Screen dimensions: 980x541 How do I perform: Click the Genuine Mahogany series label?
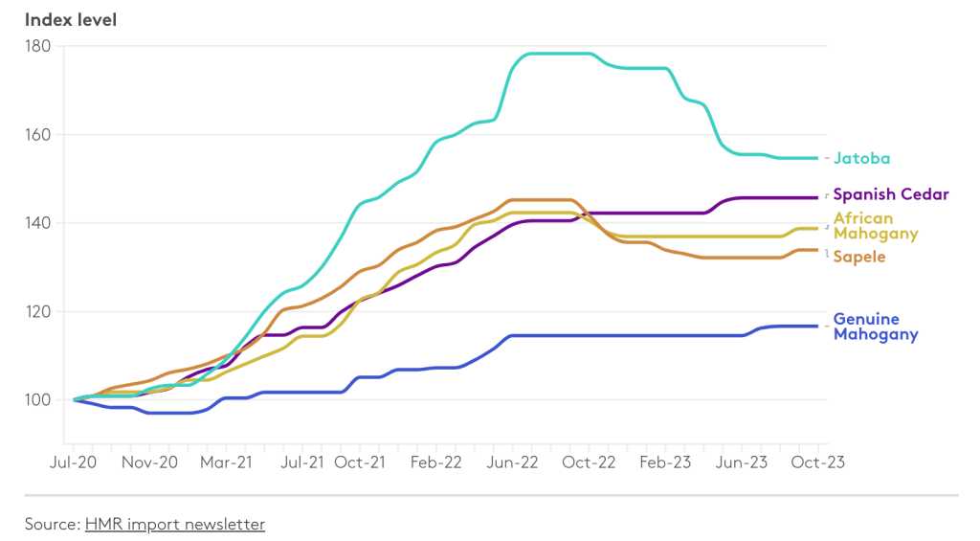click(875, 327)
